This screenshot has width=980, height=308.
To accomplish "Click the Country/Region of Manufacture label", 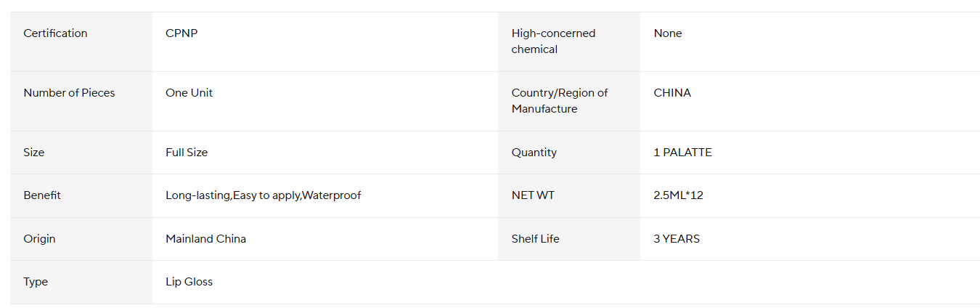I will tap(559, 101).
